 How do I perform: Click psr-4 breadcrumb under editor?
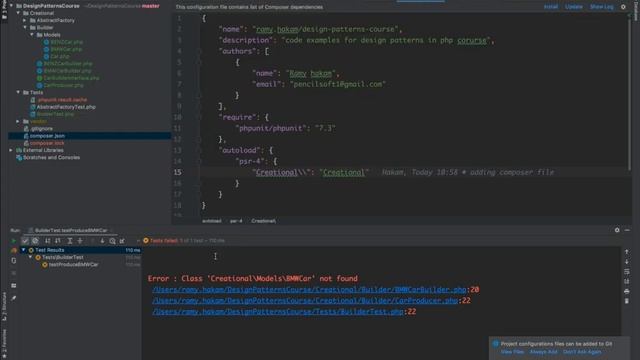tap(236, 221)
